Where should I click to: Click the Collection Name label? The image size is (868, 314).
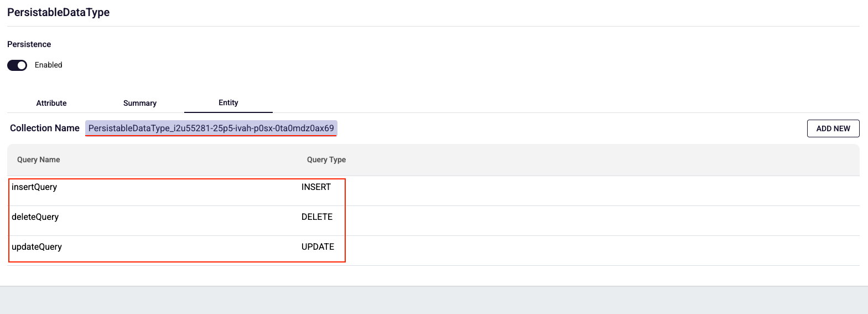[45, 128]
